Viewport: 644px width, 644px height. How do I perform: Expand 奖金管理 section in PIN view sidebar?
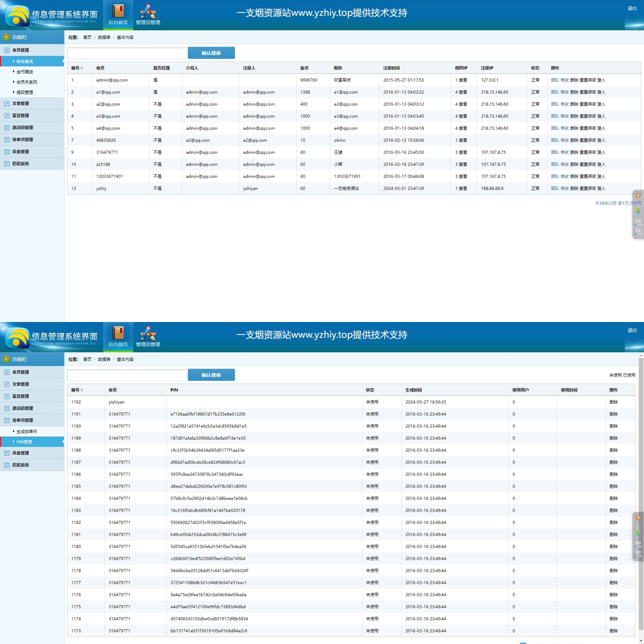[32, 453]
